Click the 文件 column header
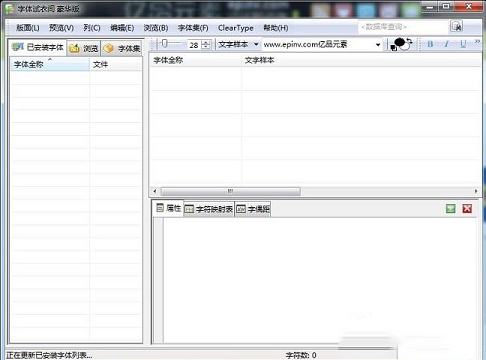Image resolution: width=486 pixels, height=360 pixels. (116, 64)
